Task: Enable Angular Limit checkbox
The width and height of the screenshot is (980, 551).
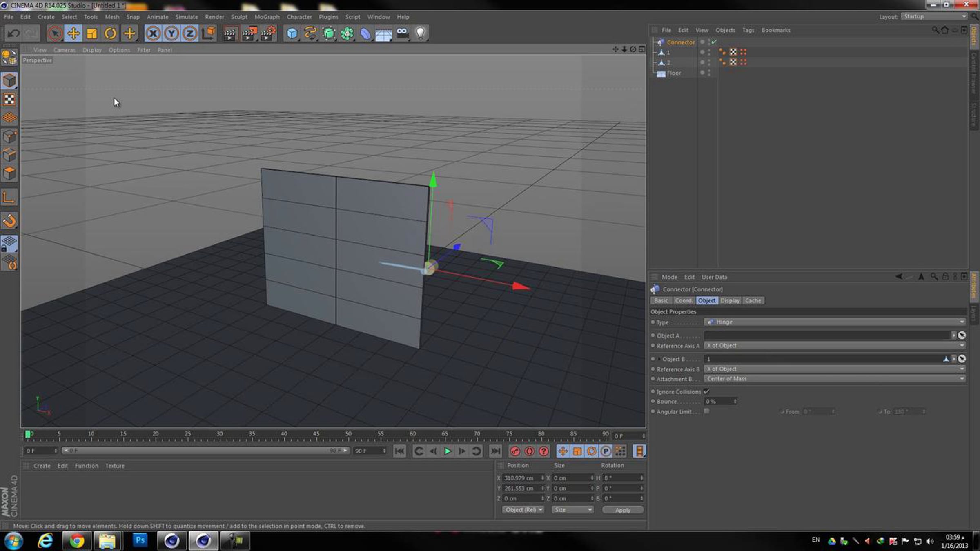Action: coord(706,411)
